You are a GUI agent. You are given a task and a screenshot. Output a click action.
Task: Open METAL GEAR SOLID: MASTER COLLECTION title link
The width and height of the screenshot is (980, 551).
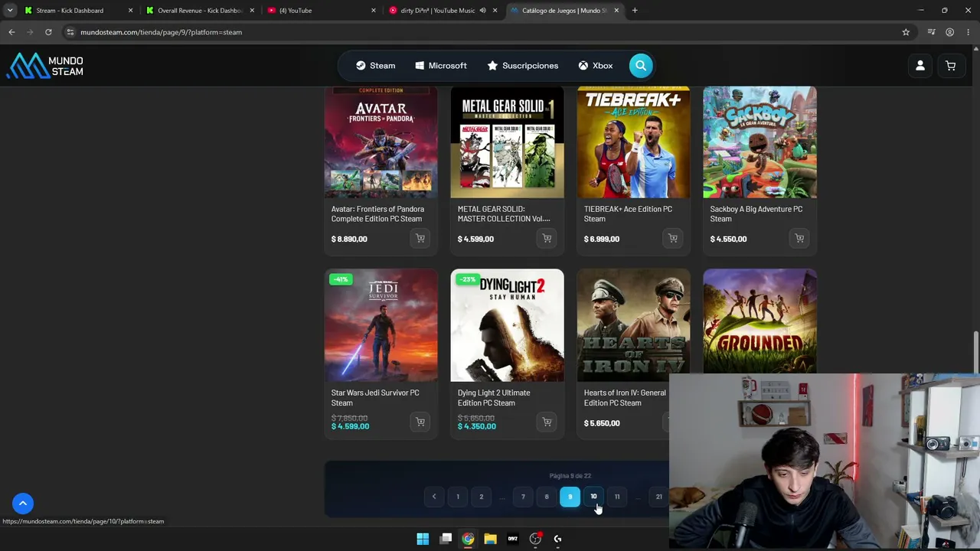pyautogui.click(x=504, y=214)
